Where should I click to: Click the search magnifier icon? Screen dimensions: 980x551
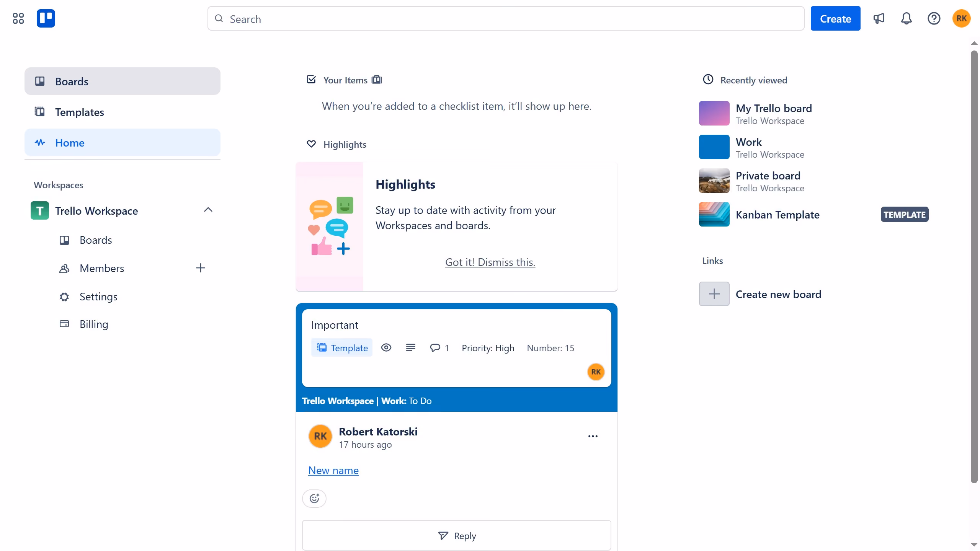coord(219,18)
